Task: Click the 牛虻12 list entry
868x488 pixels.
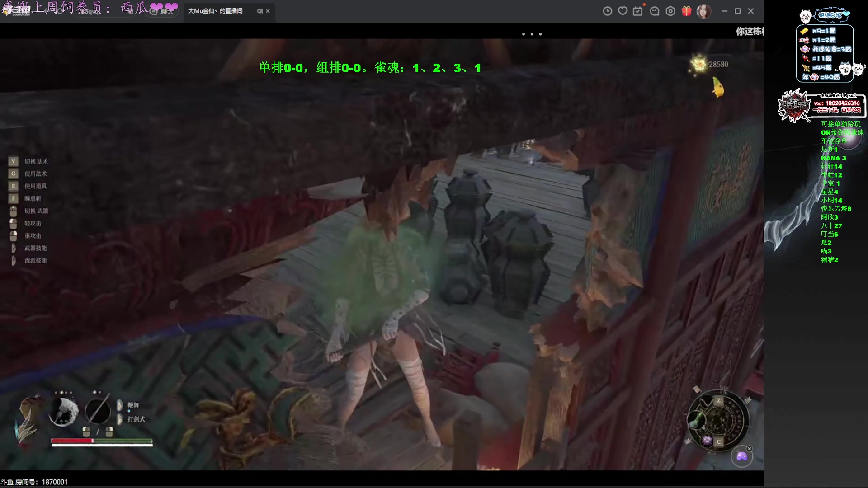Action: (x=831, y=175)
